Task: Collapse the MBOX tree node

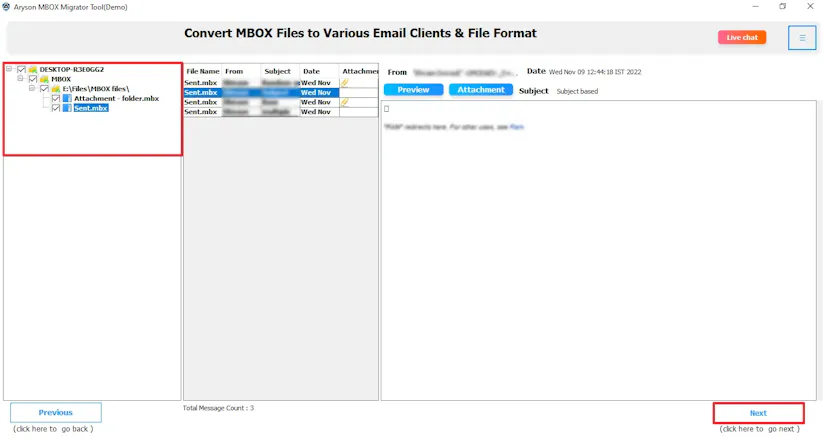Action: tap(21, 79)
